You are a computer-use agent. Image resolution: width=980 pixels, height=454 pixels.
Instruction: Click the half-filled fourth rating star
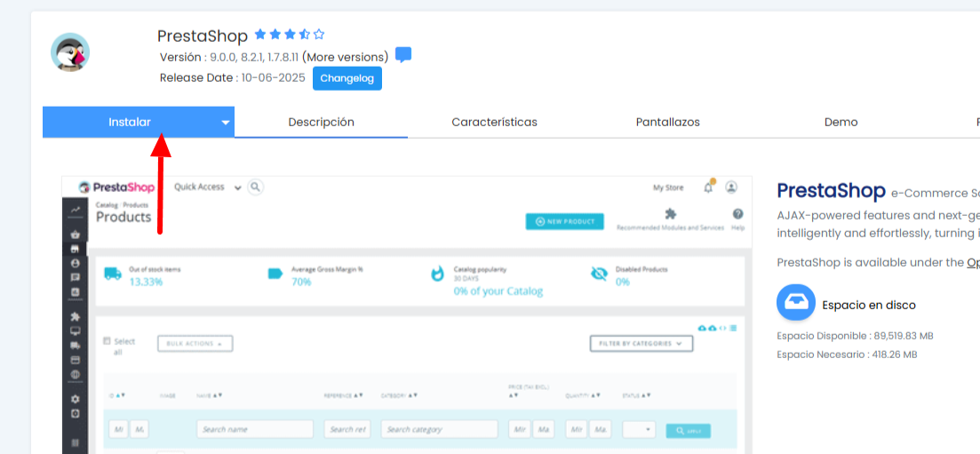[x=305, y=35]
